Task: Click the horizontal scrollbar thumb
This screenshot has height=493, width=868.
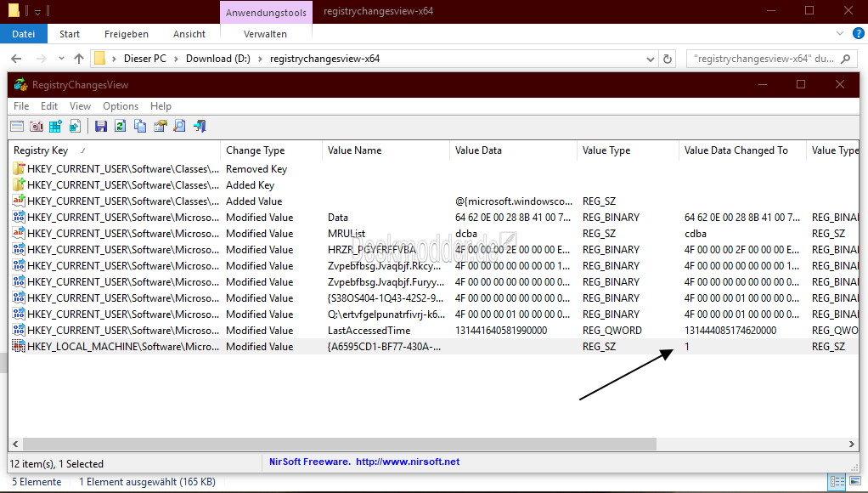Action: [340, 444]
